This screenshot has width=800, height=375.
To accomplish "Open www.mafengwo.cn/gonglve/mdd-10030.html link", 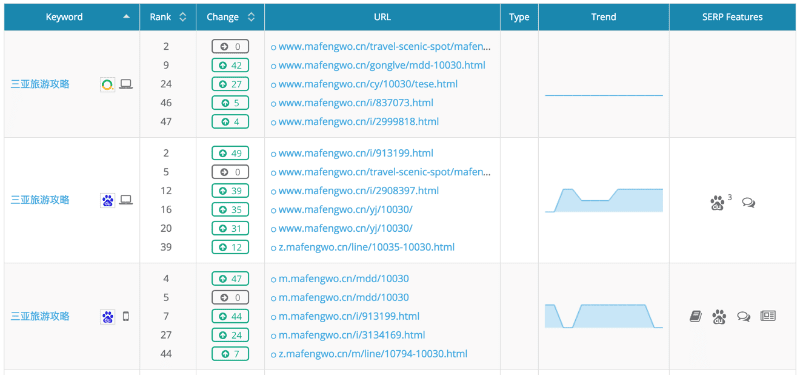I will 382,65.
